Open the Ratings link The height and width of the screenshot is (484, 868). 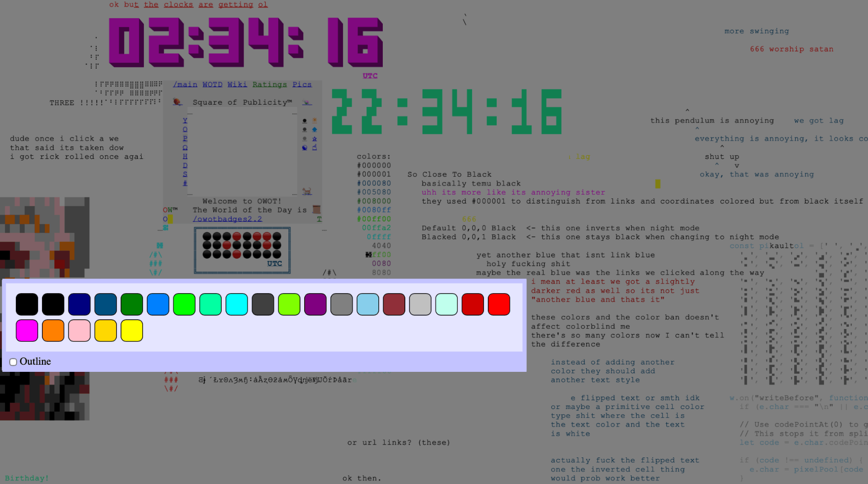pos(269,84)
